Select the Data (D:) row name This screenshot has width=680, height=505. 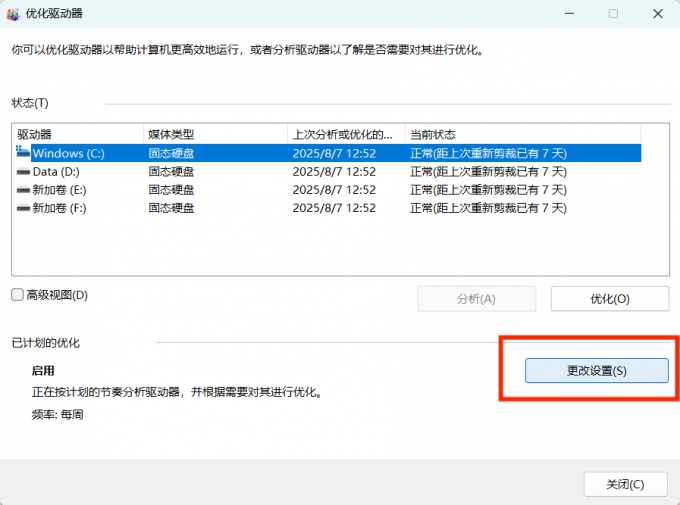(56, 172)
